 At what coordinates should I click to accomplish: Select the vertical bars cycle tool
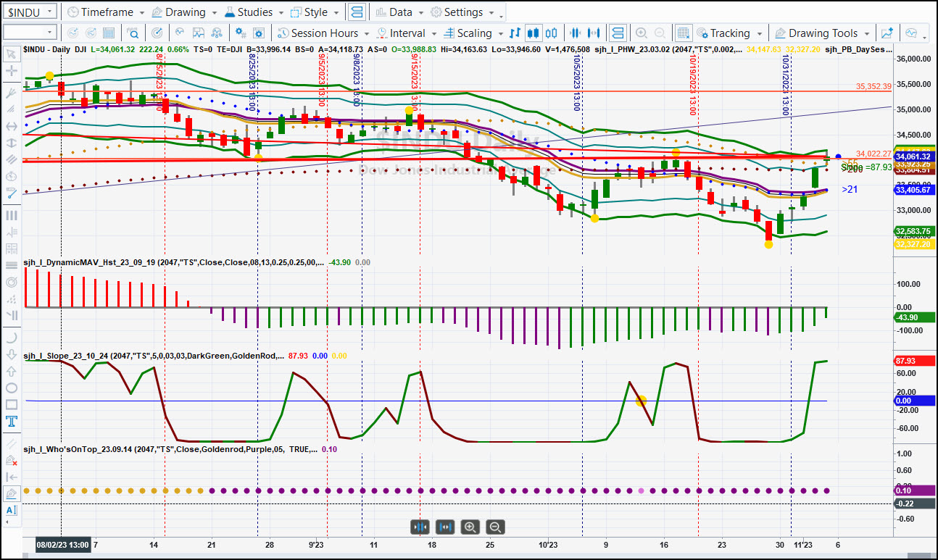pyautogui.click(x=11, y=215)
